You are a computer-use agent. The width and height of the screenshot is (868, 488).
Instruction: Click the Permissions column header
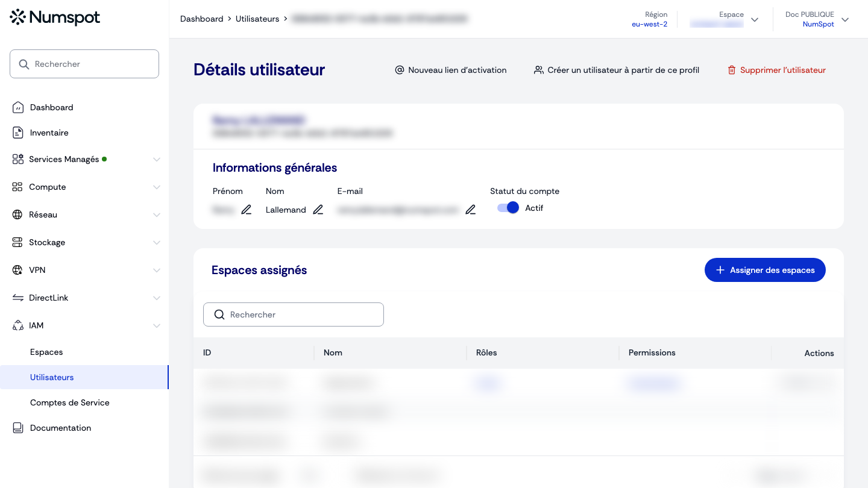(x=652, y=352)
